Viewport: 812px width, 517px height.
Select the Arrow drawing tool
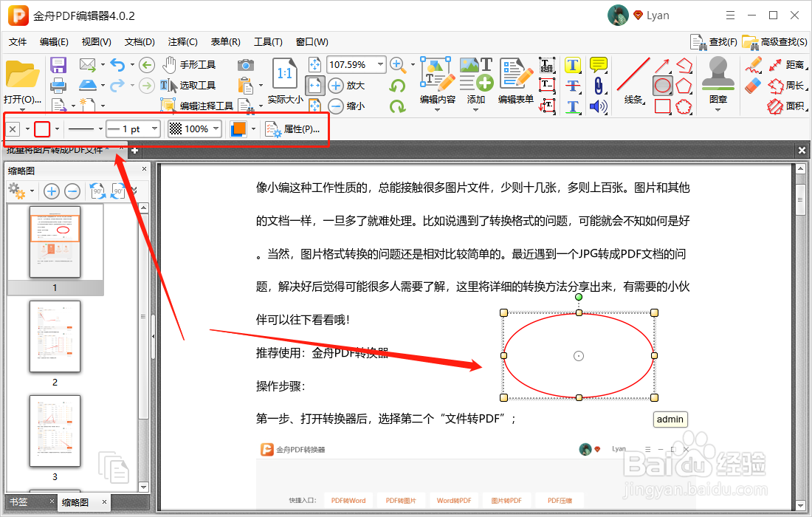coord(662,65)
